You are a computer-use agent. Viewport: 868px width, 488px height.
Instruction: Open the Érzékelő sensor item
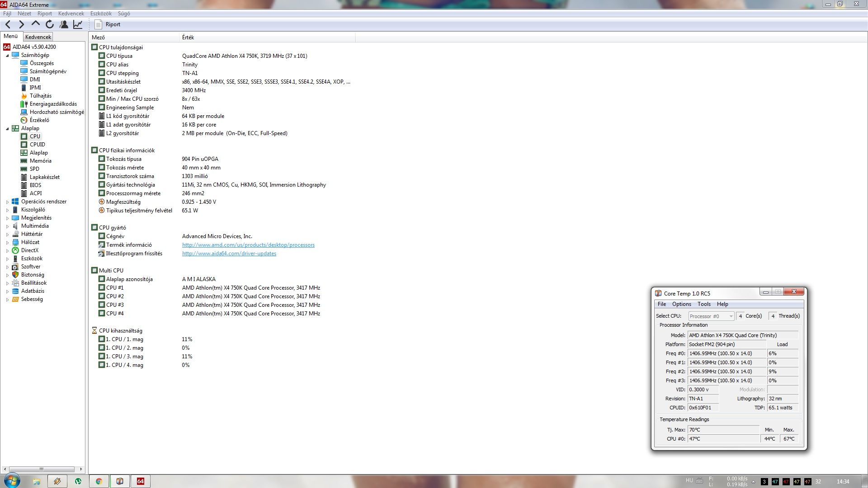(39, 120)
